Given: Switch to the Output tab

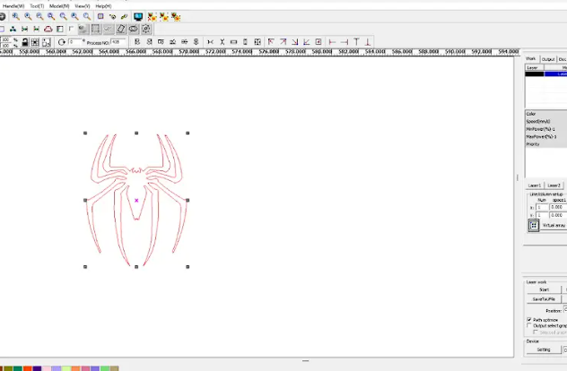Looking at the screenshot, I should tap(548, 59).
